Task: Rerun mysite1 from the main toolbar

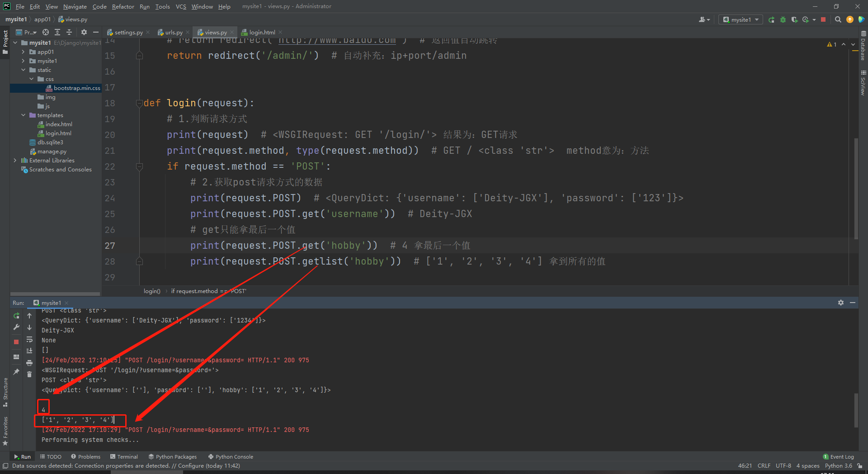Action: point(771,19)
